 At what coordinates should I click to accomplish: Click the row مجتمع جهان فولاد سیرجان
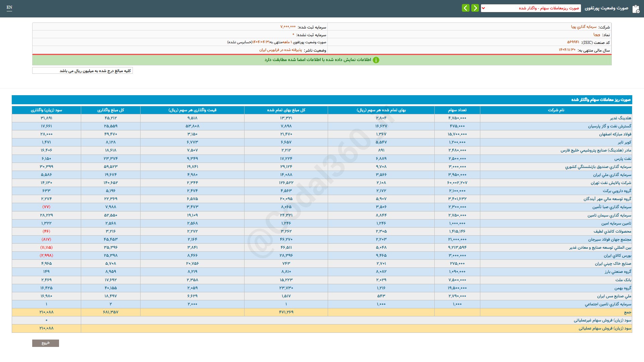coord(609,239)
